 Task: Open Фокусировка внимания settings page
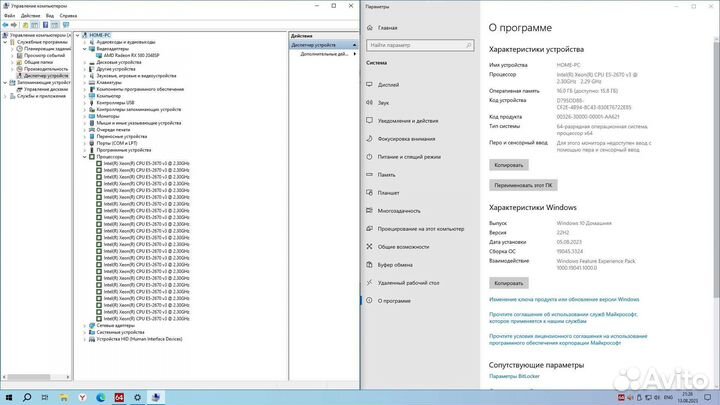tap(406, 139)
